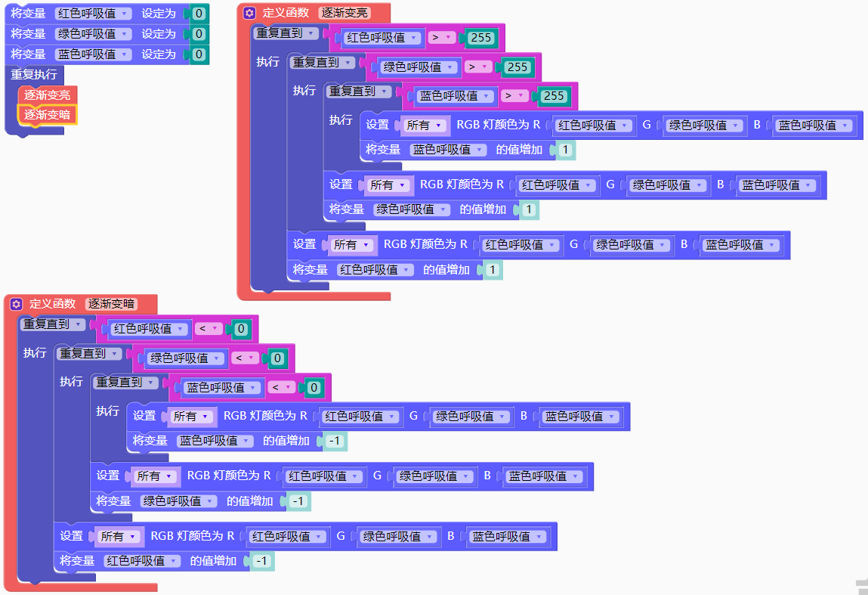The image size is (868, 595).
Task: Open the < operator dropdown after 绿色呼吸值
Action: pos(245,358)
